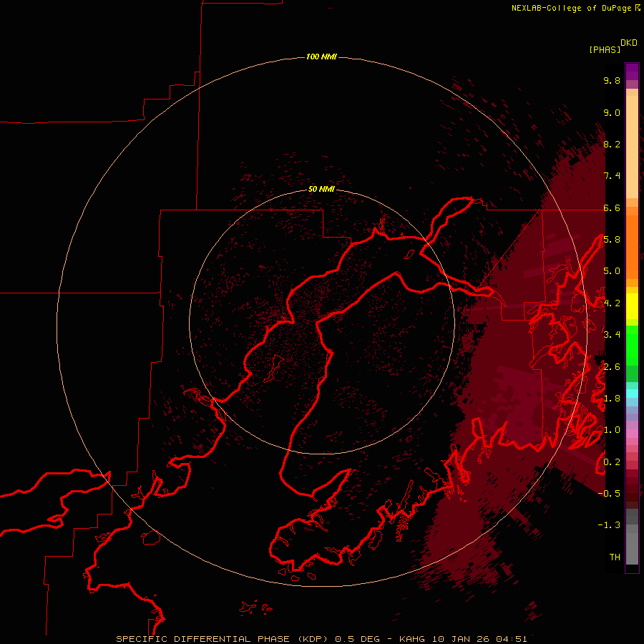Image resolution: width=644 pixels, height=644 pixels.
Task: Select the 0.2 scale value
Action: (612, 462)
